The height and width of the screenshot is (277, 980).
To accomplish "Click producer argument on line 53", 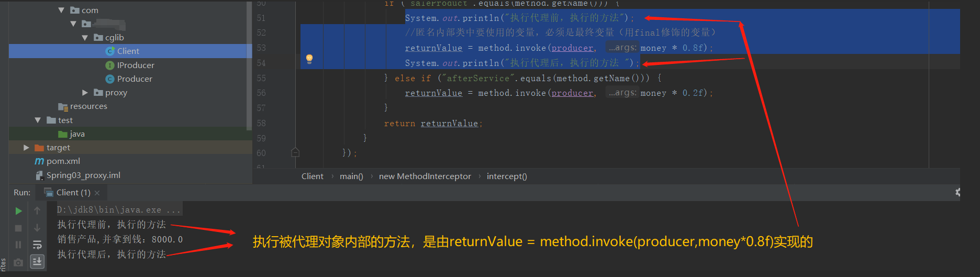I will click(572, 48).
